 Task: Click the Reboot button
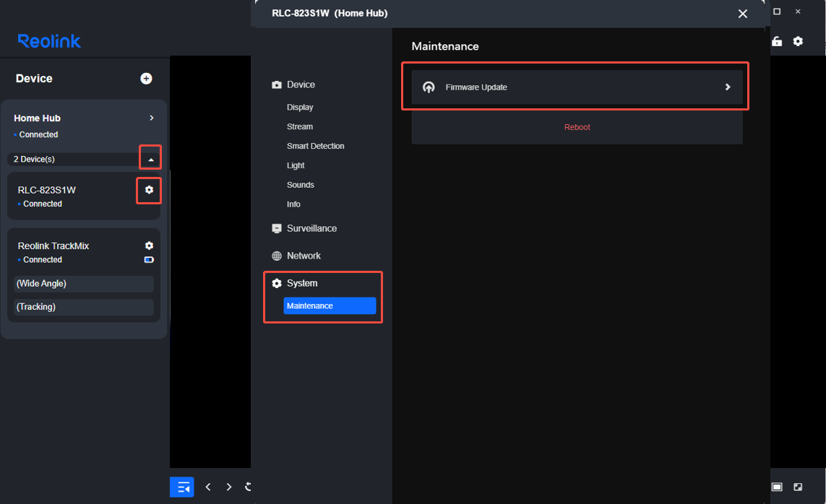click(x=577, y=127)
